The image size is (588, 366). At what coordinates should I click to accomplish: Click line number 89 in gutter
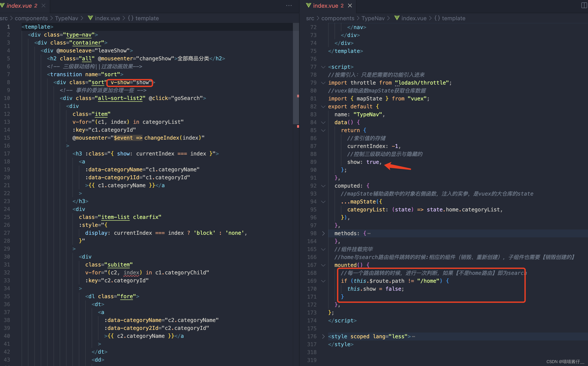tap(313, 162)
